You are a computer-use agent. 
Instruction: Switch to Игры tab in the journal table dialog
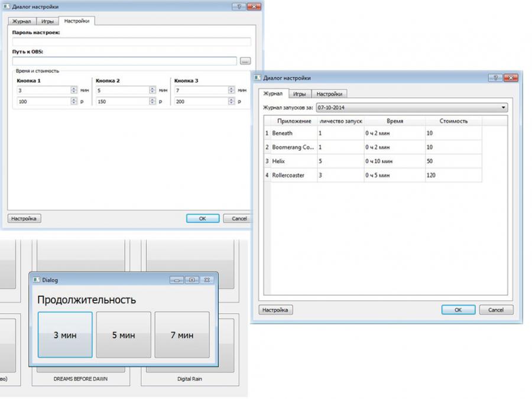[299, 93]
